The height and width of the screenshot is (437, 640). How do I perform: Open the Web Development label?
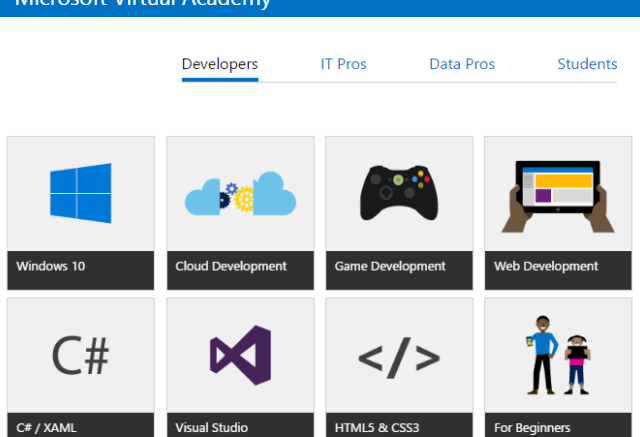pyautogui.click(x=546, y=266)
